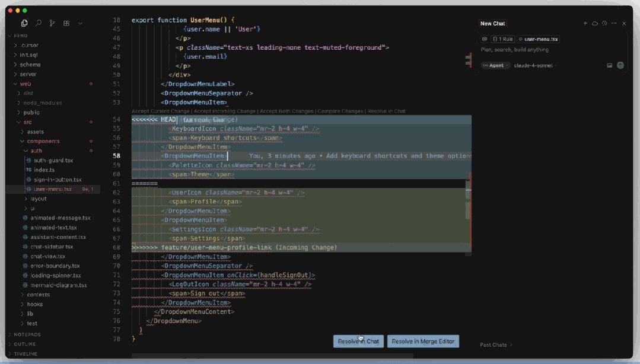Click the @ add context icon
Screen dimensions: 640x364
485,39
